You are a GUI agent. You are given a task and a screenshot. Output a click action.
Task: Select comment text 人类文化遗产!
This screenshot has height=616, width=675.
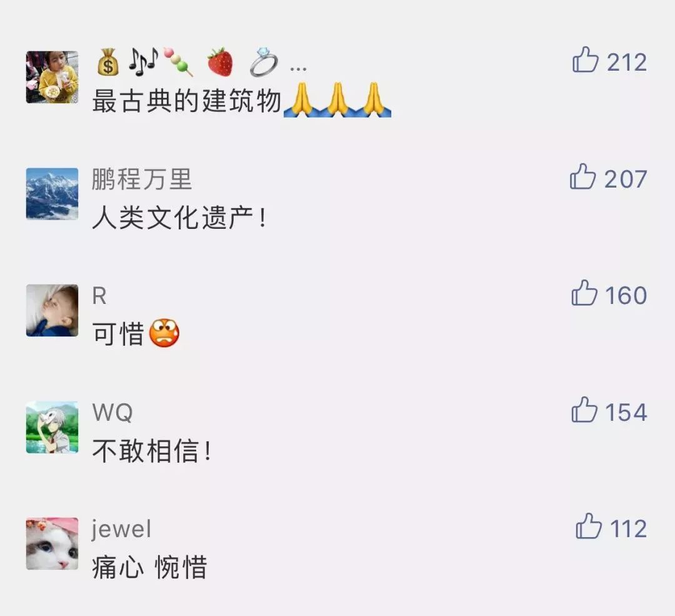coord(179,218)
